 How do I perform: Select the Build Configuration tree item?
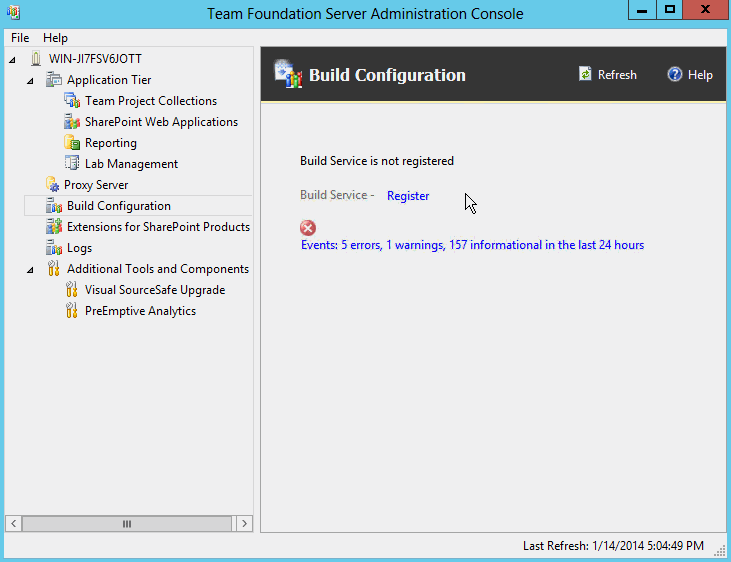pyautogui.click(x=118, y=206)
